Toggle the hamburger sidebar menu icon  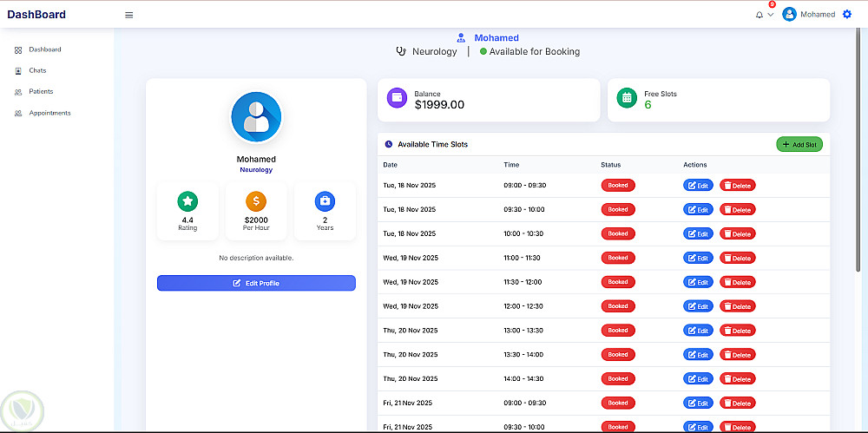click(x=129, y=15)
